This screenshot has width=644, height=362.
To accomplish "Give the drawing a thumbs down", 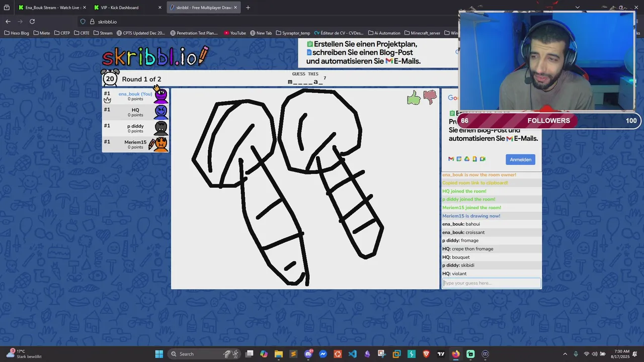I will tap(430, 97).
